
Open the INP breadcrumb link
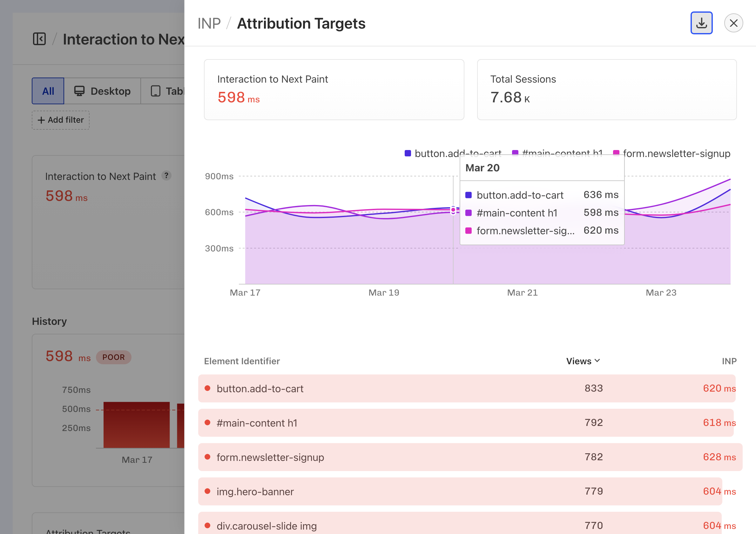(x=209, y=23)
